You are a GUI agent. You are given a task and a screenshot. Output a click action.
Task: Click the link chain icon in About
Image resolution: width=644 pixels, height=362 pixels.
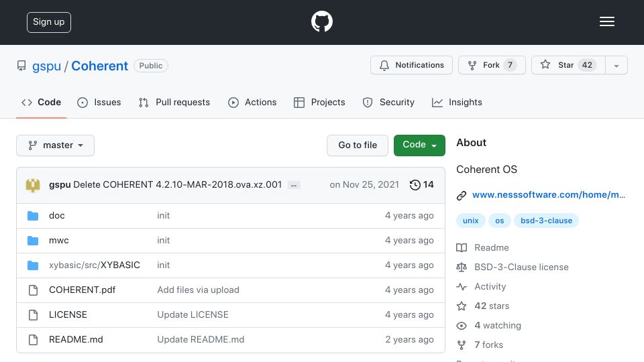pos(462,195)
